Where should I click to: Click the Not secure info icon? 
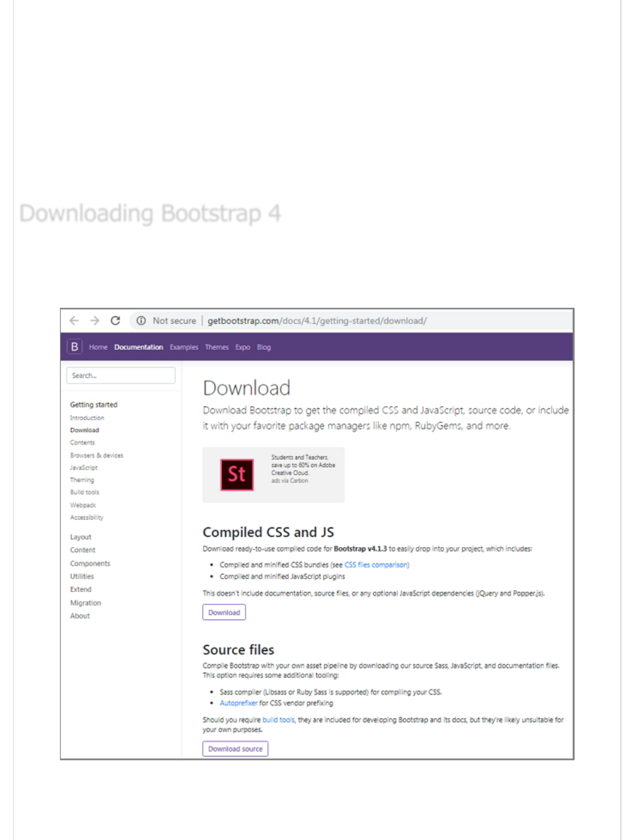(x=141, y=321)
